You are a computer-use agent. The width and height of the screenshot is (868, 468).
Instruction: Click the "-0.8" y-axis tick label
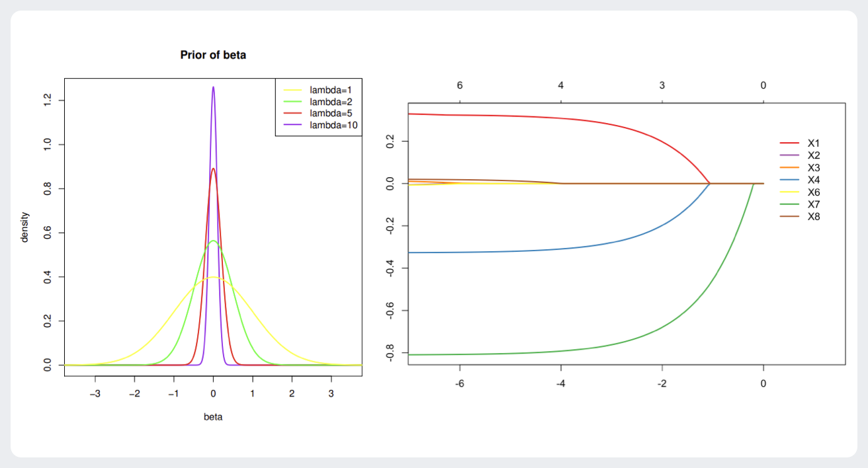point(390,354)
